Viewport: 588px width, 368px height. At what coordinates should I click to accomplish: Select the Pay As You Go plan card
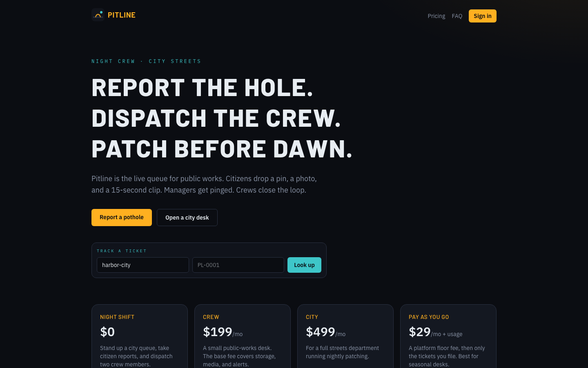click(x=448, y=336)
